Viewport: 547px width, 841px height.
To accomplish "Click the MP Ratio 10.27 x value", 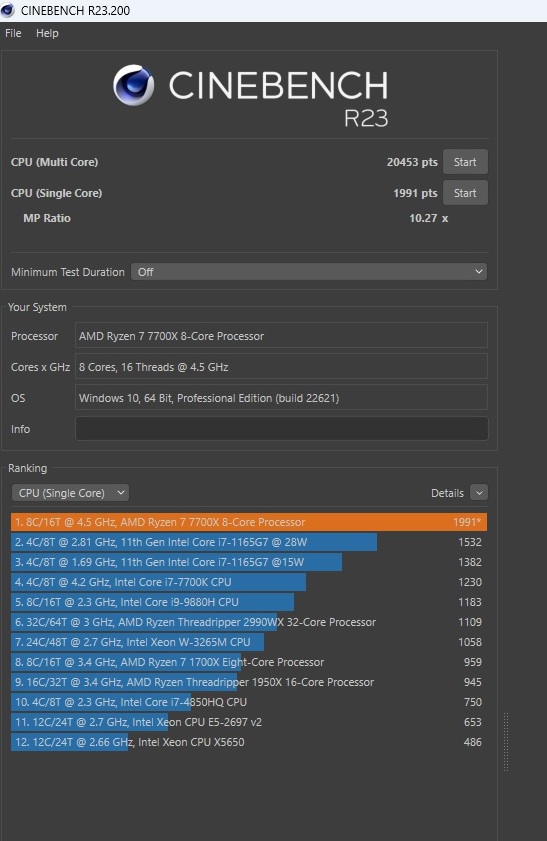I will tap(428, 218).
